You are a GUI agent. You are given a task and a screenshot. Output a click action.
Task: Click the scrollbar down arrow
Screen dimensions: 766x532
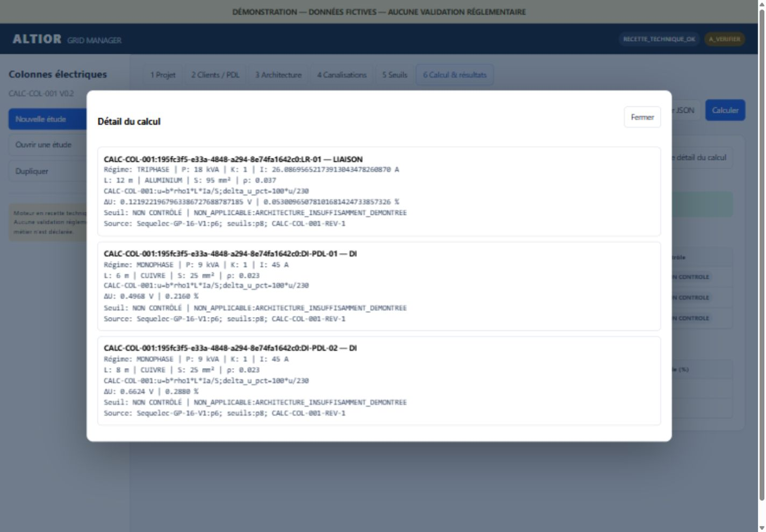tap(762, 528)
